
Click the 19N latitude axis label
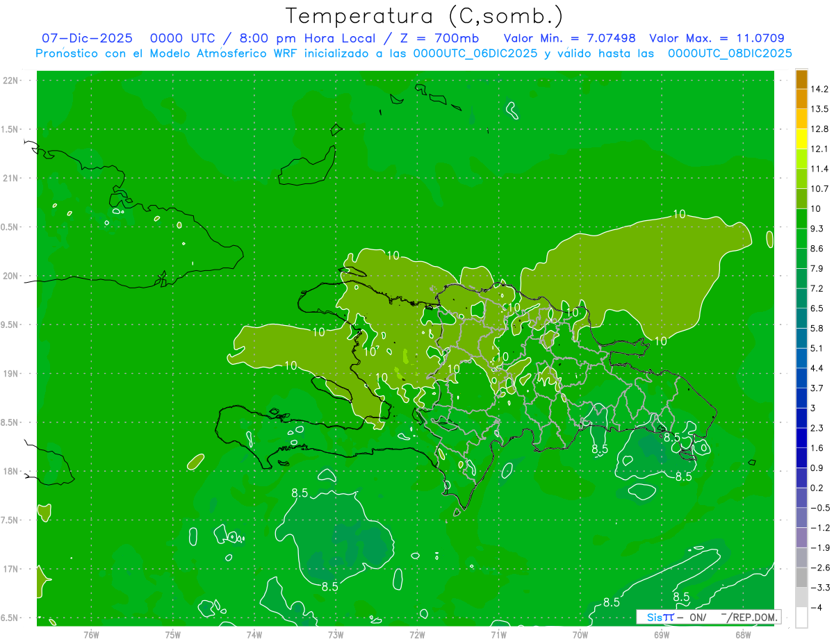10,374
